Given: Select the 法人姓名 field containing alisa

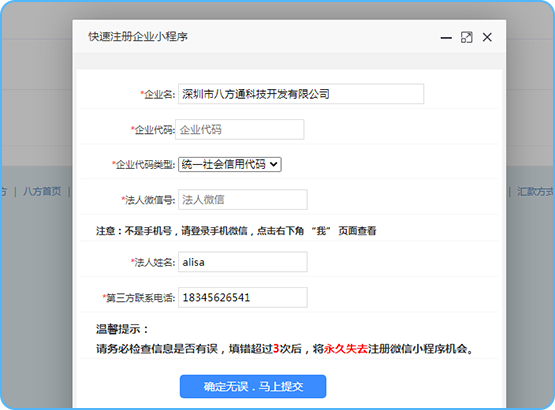Looking at the screenshot, I should (243, 262).
